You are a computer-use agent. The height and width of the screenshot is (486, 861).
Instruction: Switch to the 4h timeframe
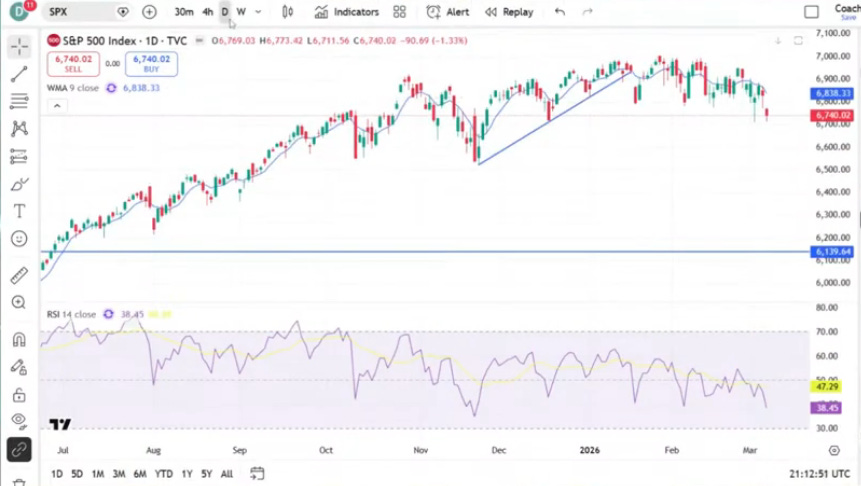208,12
